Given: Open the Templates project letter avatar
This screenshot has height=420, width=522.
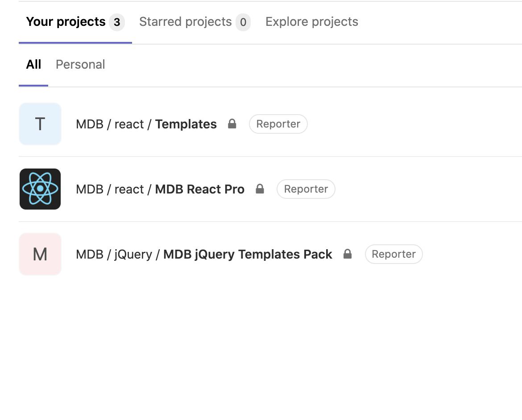Looking at the screenshot, I should [x=40, y=124].
